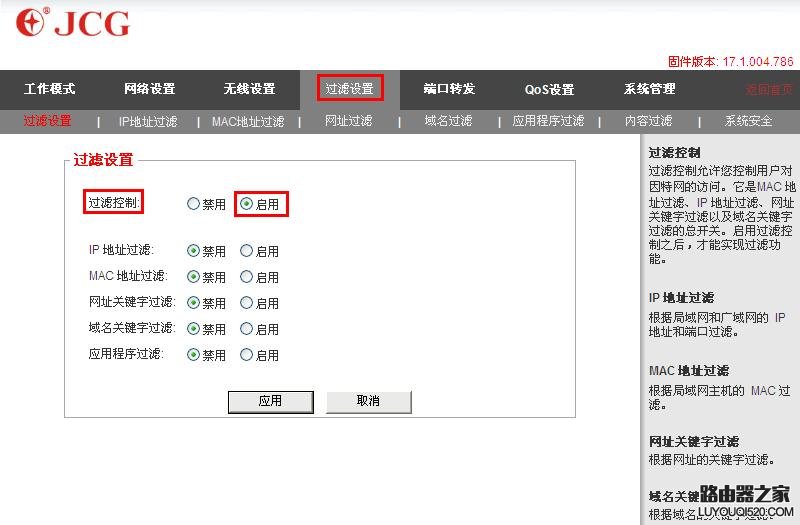Image resolution: width=800 pixels, height=525 pixels.
Task: Click the MAC 地址过滤: field label
Action: 128,276
